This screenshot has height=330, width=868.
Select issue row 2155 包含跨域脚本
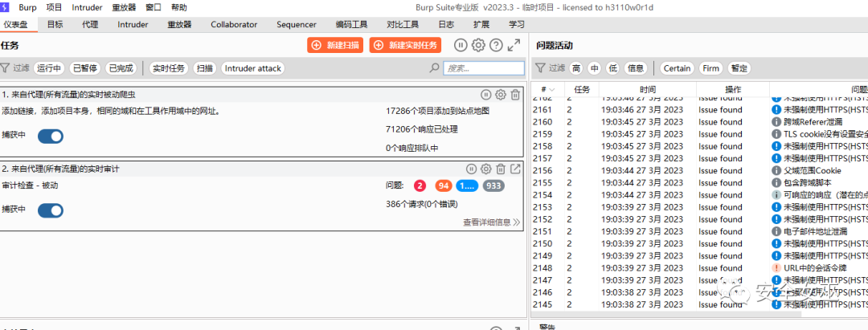(x=700, y=182)
